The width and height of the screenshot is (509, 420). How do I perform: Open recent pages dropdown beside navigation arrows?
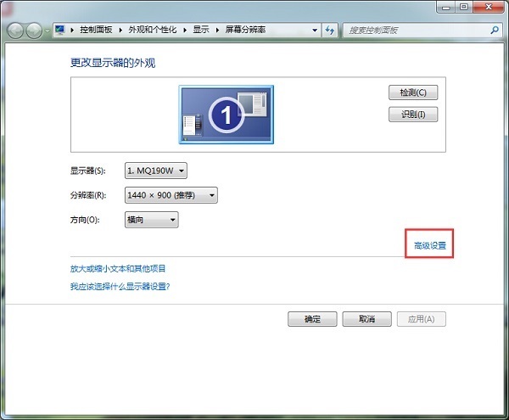pos(48,31)
